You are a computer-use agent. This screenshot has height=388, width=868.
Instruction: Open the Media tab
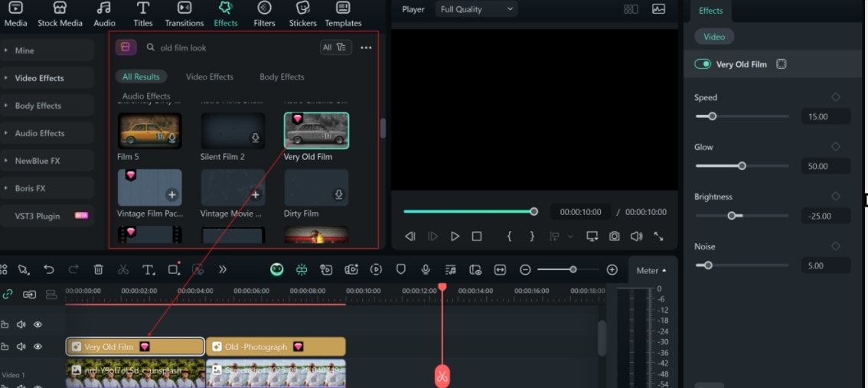pos(15,15)
